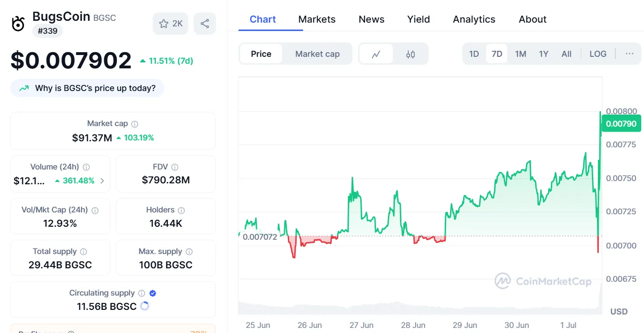Screen dimensions: 644x333
Task: Open the Markets tab
Action: (x=317, y=19)
